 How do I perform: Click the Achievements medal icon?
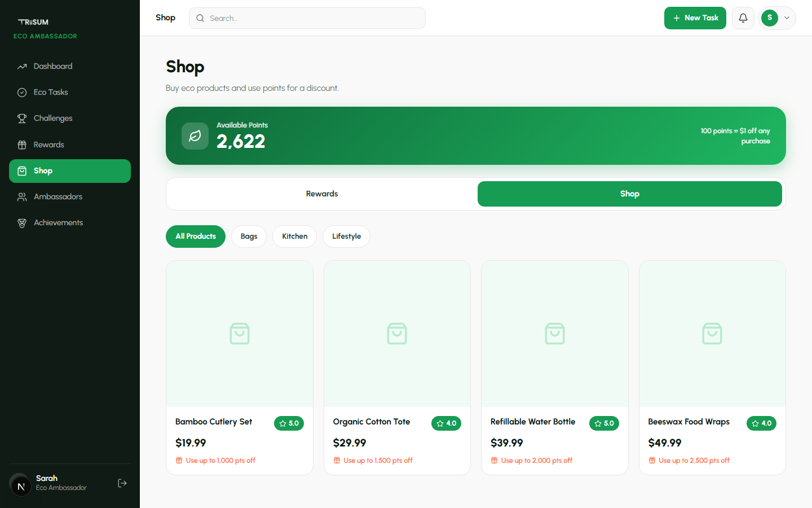point(22,223)
